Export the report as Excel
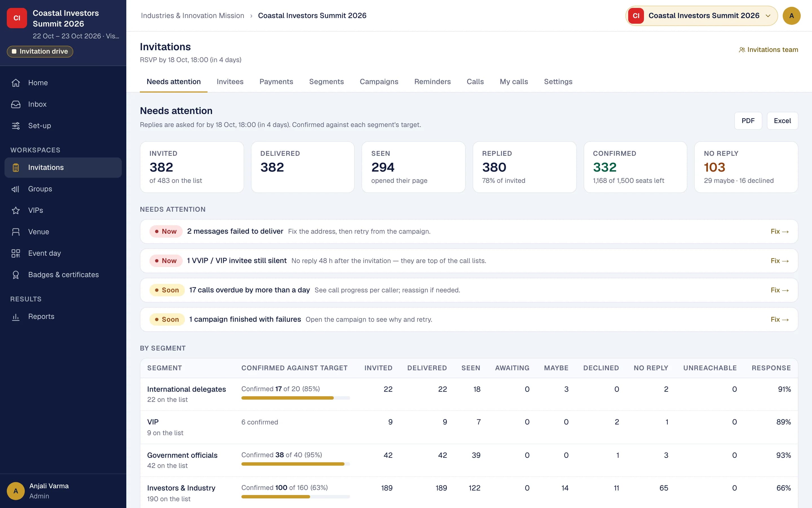 (x=782, y=121)
